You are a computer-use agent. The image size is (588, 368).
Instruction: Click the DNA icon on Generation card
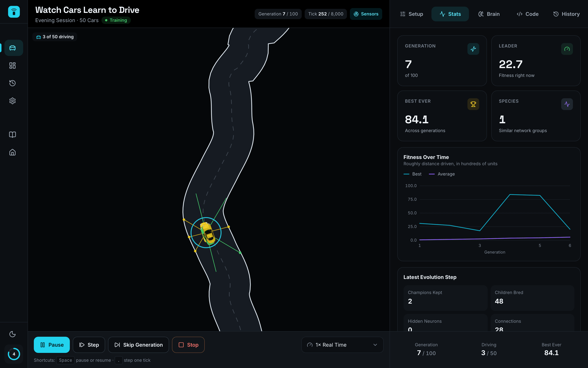pos(473,49)
